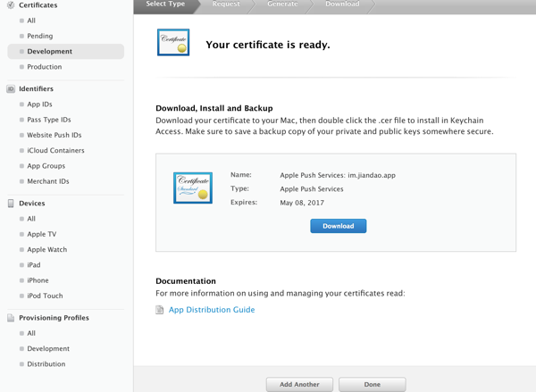Show All under Devices
The width and height of the screenshot is (536, 392).
[31, 219]
